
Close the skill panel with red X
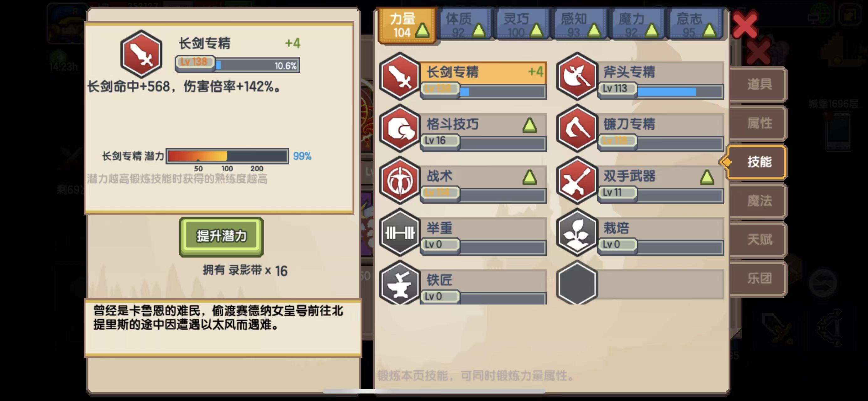(x=745, y=24)
